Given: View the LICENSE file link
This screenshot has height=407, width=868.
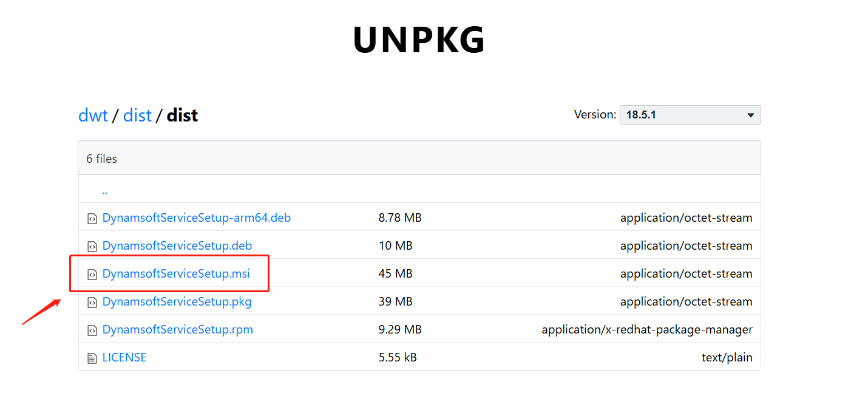Looking at the screenshot, I should pyautogui.click(x=124, y=357).
